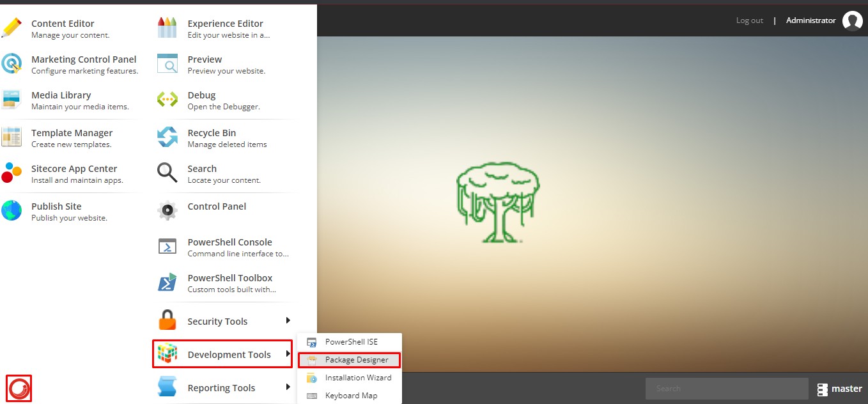Screen dimensions: 868x404
Task: Click the Keyboard Map keyboard icon
Action: coord(312,396)
